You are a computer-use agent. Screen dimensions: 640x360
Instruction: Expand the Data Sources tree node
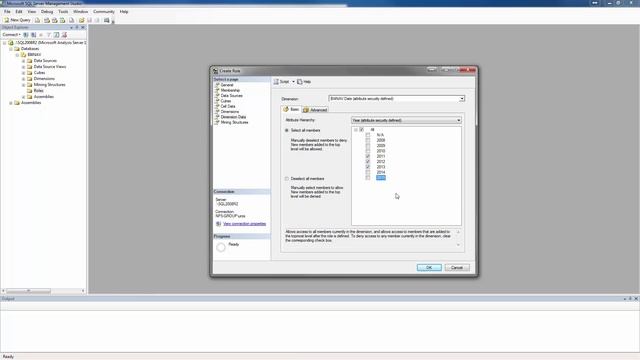point(24,60)
